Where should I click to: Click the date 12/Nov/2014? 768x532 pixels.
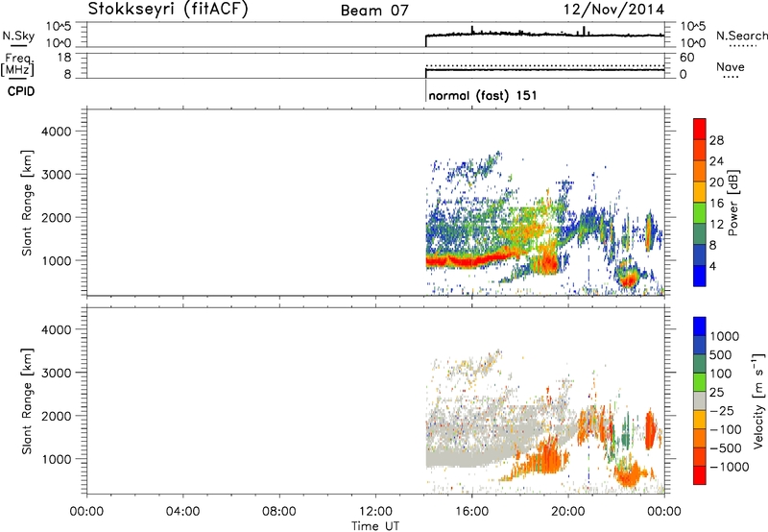coord(613,10)
